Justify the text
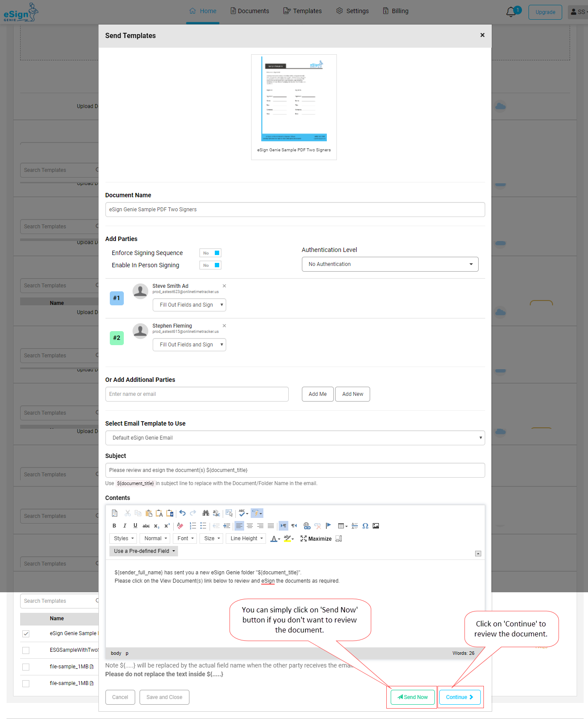Screen dimensions: 588x720 [271, 526]
